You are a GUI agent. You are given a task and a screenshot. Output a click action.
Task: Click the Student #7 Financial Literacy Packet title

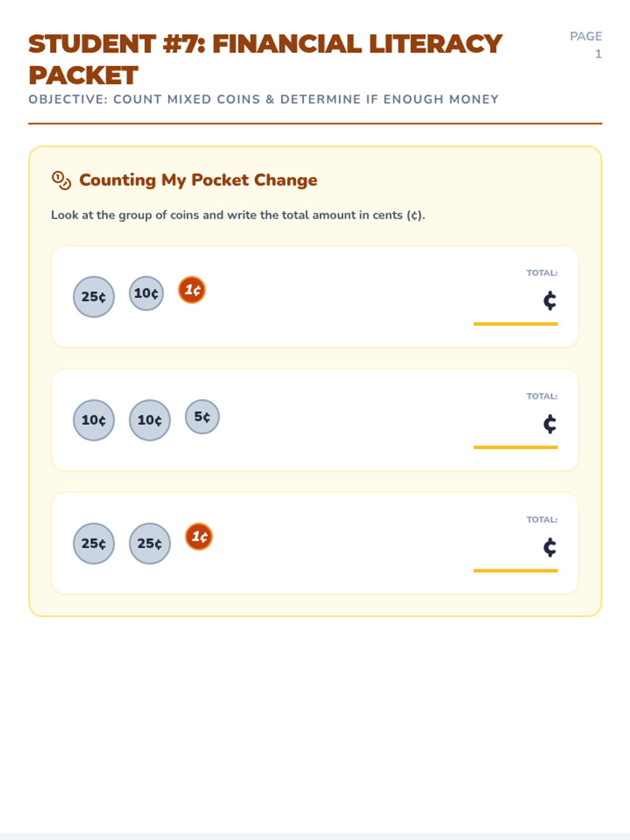[x=265, y=59]
